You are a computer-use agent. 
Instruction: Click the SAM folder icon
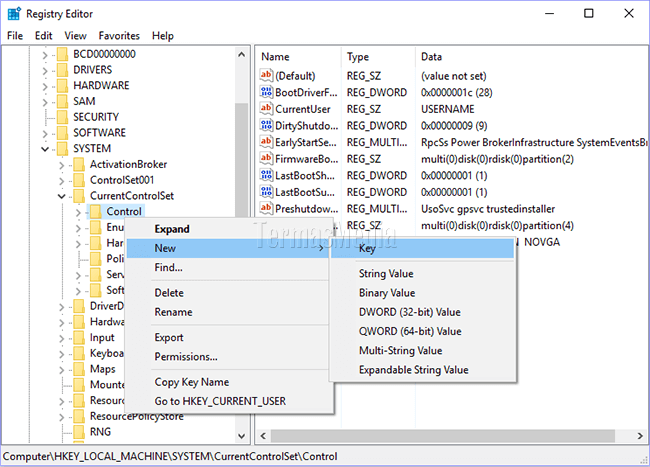click(62, 101)
